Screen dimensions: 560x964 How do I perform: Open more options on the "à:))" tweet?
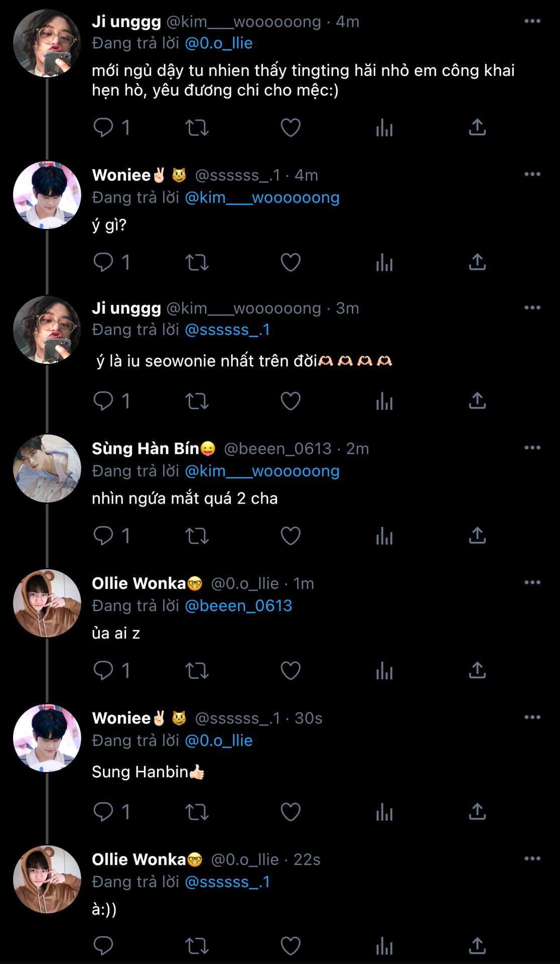[x=532, y=859]
